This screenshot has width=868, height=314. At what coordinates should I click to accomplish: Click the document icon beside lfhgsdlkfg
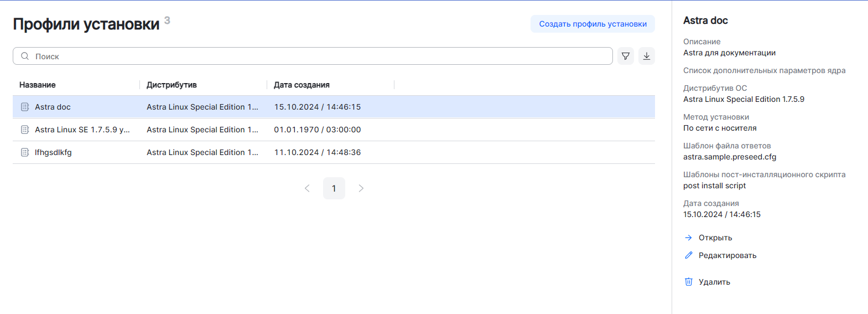click(25, 152)
